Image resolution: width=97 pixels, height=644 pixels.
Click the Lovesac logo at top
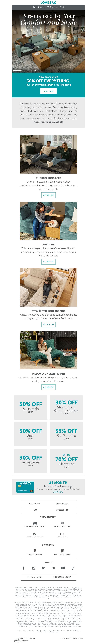click(x=48, y=3)
